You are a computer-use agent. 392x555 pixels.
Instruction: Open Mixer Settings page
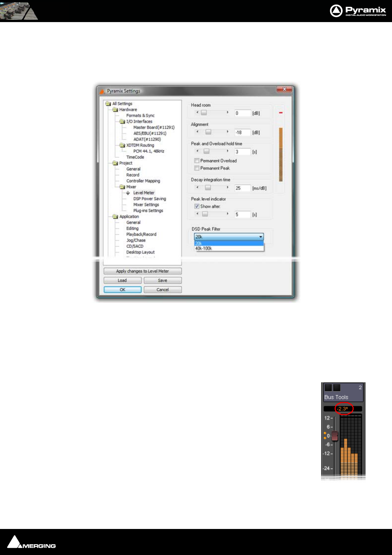(146, 204)
